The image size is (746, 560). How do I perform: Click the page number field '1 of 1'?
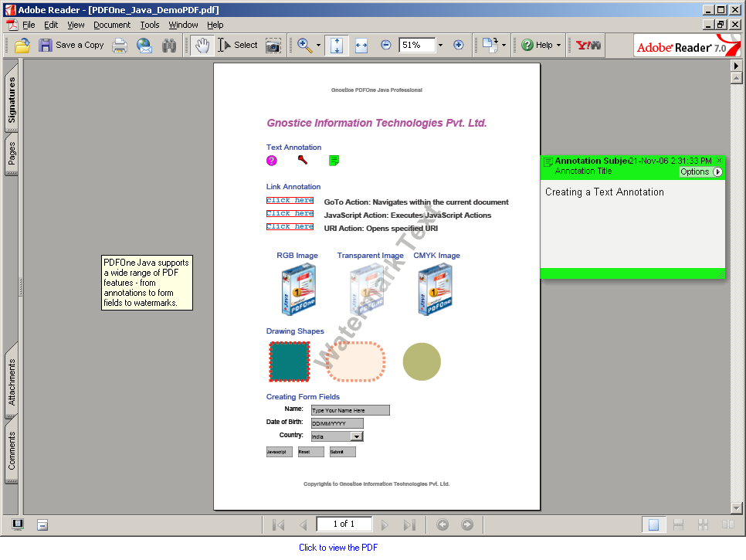[344, 524]
